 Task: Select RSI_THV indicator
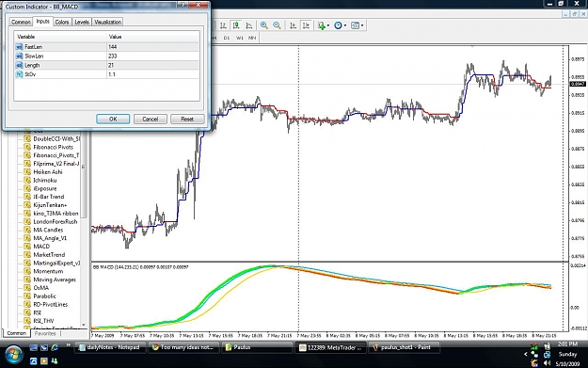[43, 321]
